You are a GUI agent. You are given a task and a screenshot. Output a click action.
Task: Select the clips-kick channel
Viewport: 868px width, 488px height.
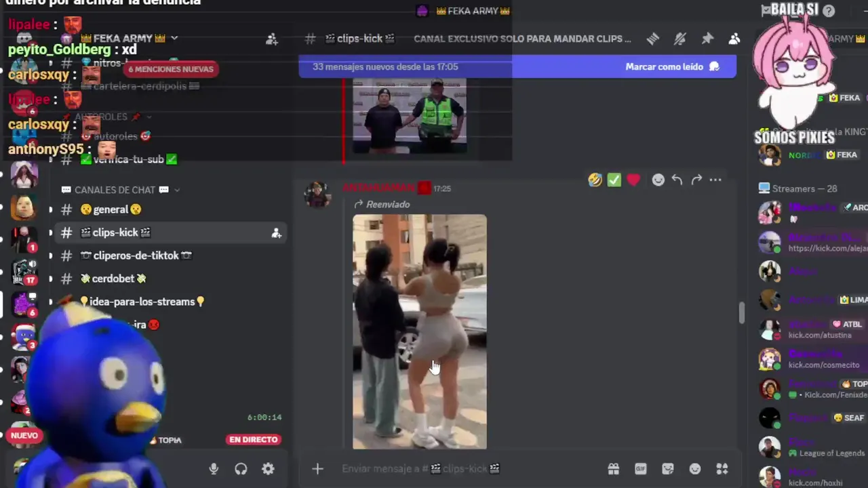[x=170, y=232]
